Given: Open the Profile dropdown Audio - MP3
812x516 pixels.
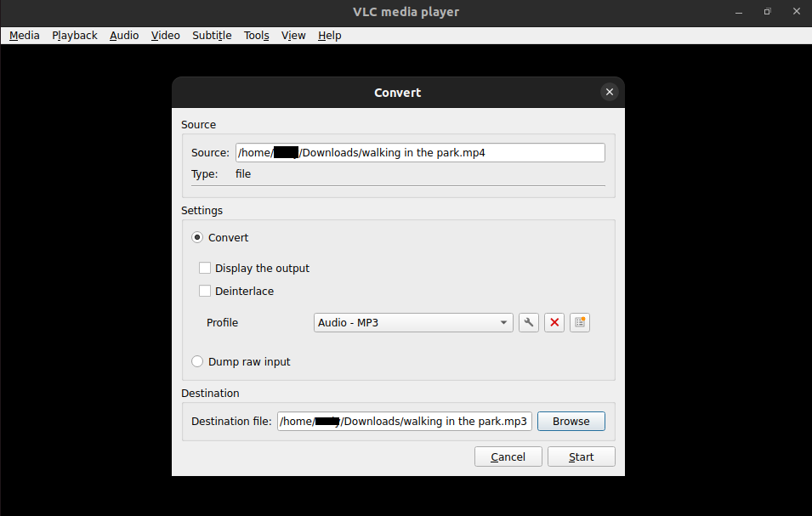Looking at the screenshot, I should tap(413, 322).
